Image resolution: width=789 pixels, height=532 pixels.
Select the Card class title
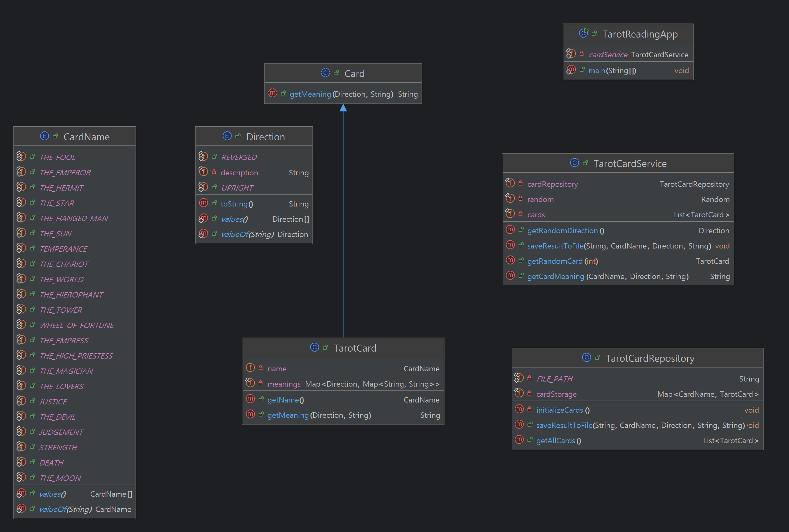[354, 73]
